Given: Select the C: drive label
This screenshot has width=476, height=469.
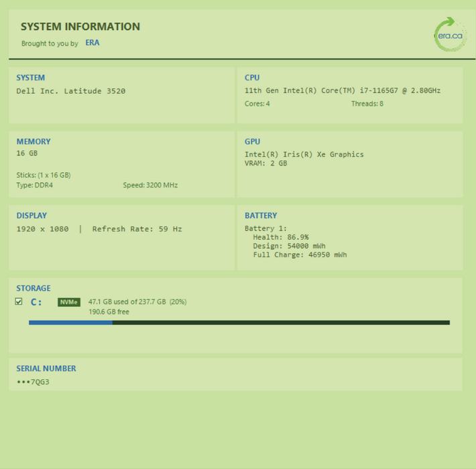Looking at the screenshot, I should (x=36, y=302).
